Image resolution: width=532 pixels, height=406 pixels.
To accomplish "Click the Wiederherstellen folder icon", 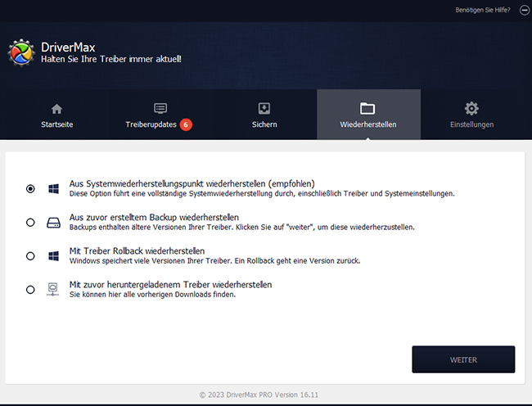I will coord(367,109).
